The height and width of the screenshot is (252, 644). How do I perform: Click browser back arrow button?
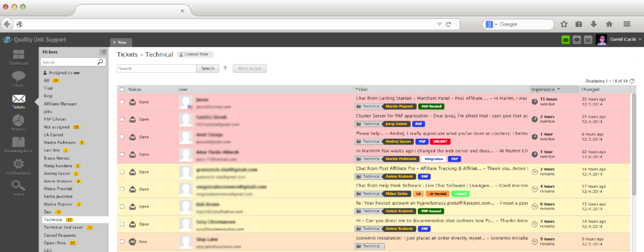(7, 25)
